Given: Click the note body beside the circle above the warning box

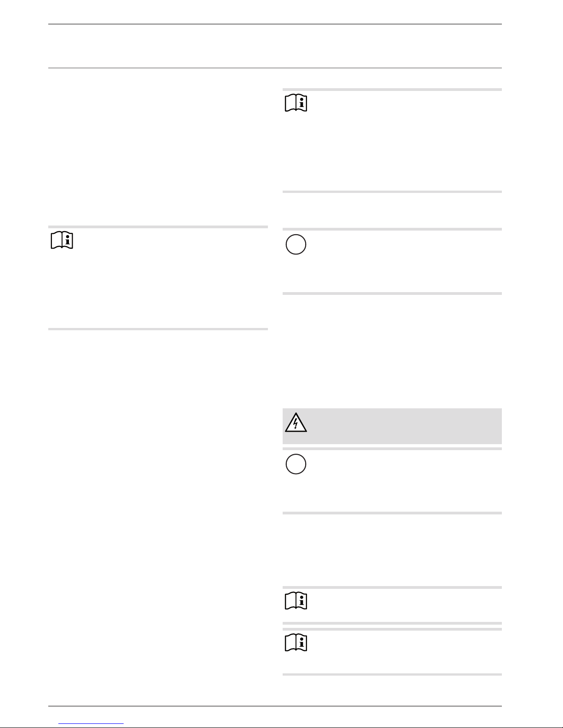Looking at the screenshot, I should click(404, 261).
